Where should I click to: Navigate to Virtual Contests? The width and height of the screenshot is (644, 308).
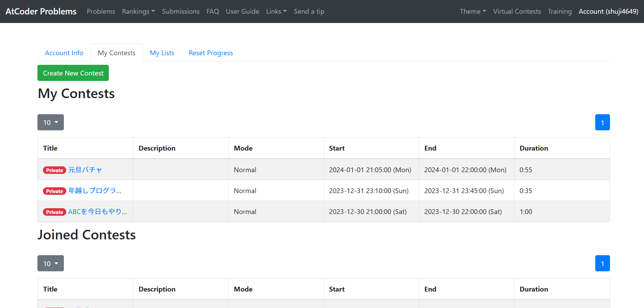coord(517,11)
